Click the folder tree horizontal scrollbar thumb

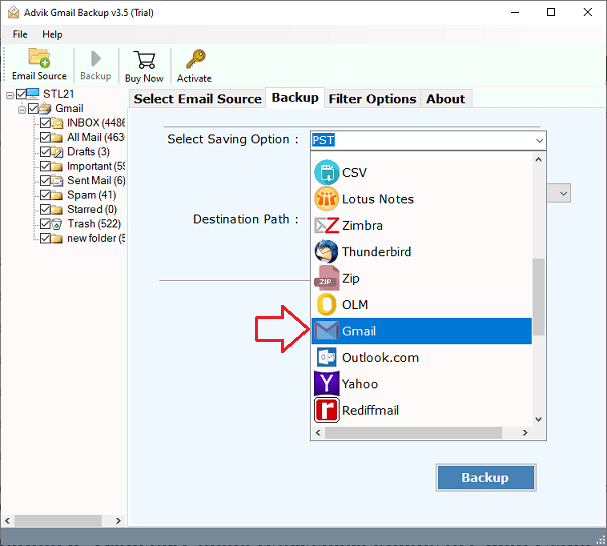tap(58, 521)
